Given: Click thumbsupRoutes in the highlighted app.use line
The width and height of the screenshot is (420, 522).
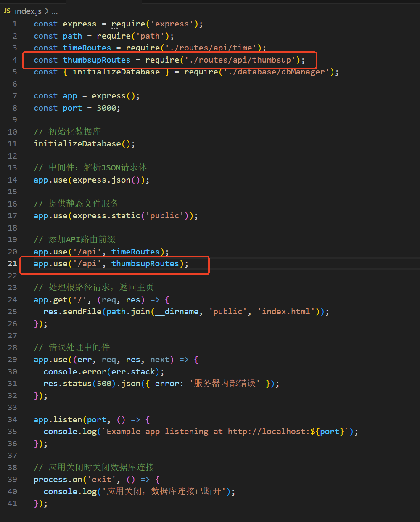Looking at the screenshot, I should pos(145,264).
